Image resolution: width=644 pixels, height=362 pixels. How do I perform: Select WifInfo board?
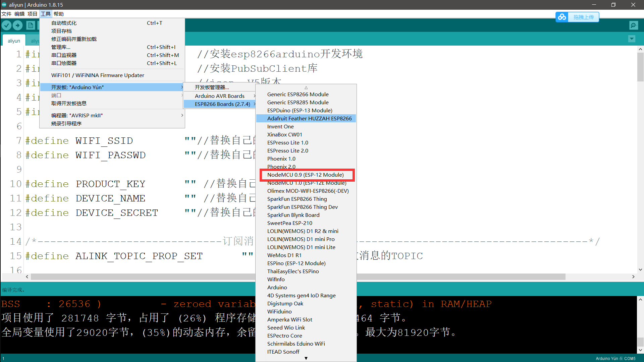point(306,279)
